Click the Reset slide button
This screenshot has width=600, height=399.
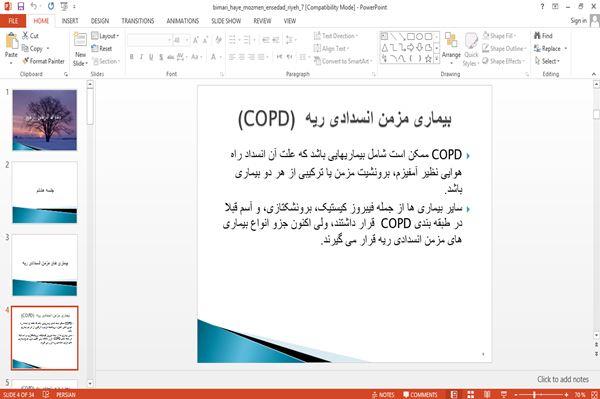[x=102, y=48]
